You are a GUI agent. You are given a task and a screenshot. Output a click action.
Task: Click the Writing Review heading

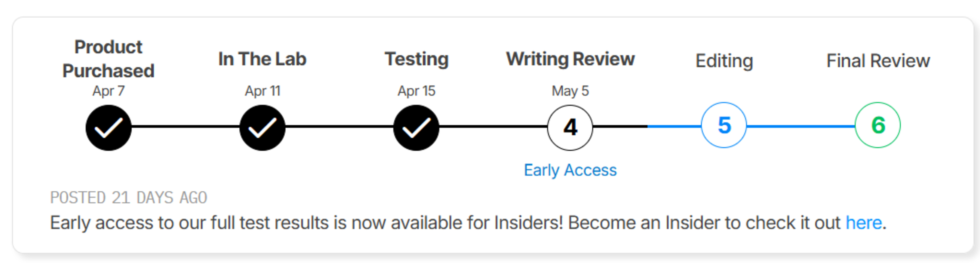(x=570, y=59)
